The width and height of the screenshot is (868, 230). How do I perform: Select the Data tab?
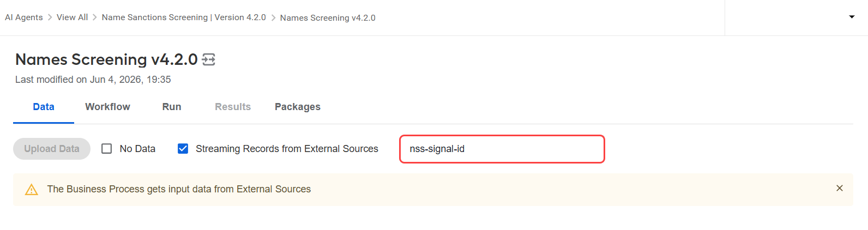44,107
